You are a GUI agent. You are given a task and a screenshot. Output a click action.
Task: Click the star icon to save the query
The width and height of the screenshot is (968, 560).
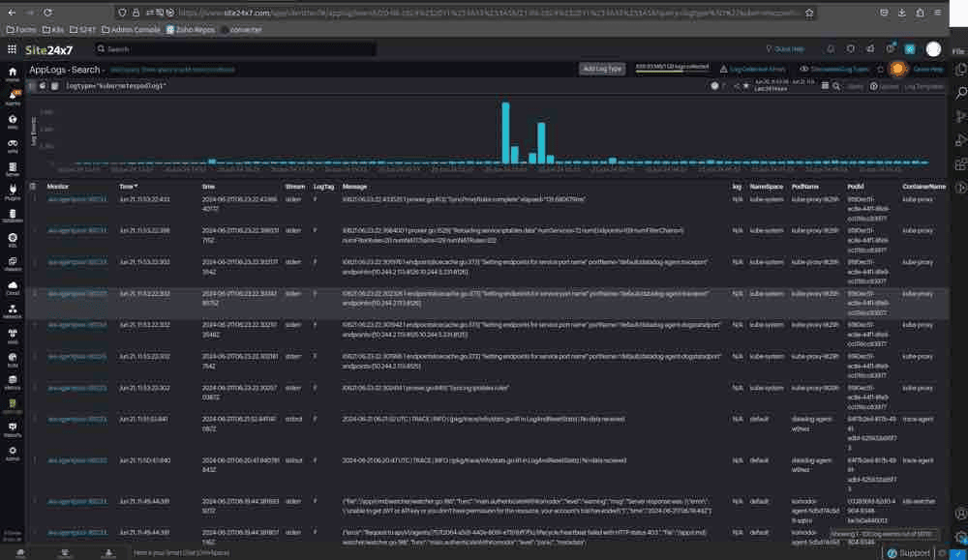(745, 86)
